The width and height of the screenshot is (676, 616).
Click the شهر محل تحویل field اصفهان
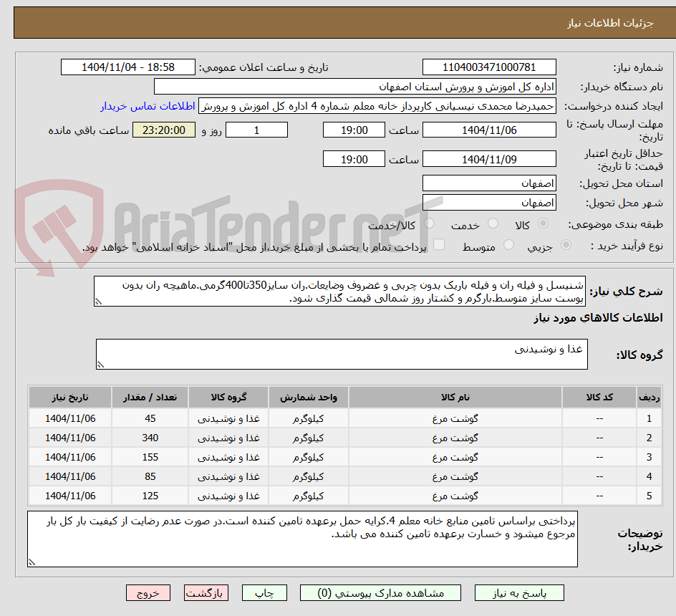(489, 202)
